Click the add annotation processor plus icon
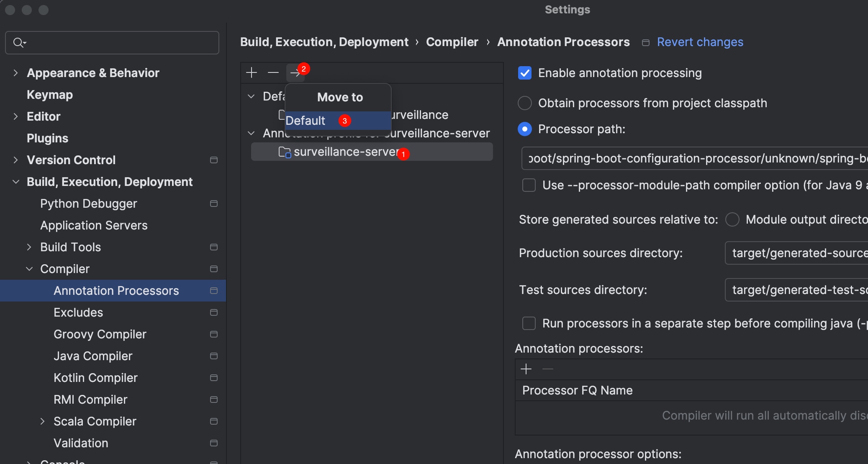Image resolution: width=868 pixels, height=464 pixels. click(526, 369)
